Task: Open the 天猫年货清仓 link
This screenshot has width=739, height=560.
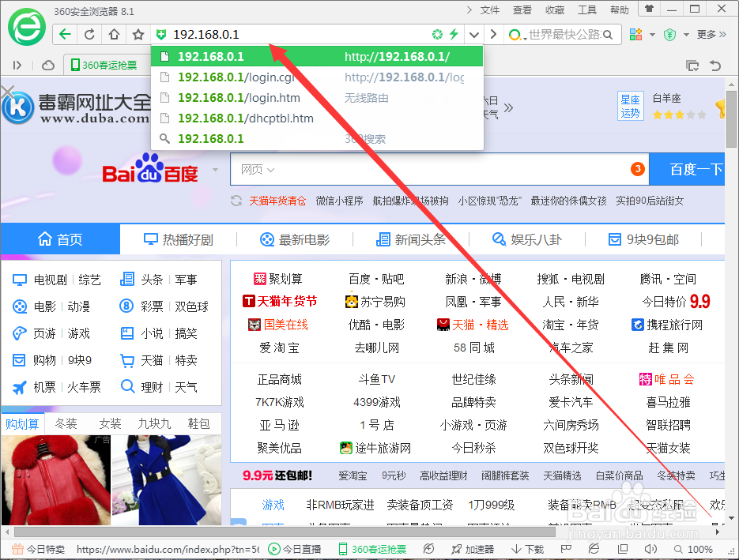Action: (277, 201)
